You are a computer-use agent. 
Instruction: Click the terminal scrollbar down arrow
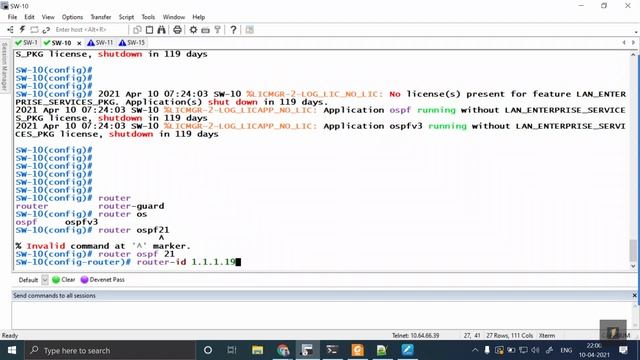pyautogui.click(x=633, y=266)
